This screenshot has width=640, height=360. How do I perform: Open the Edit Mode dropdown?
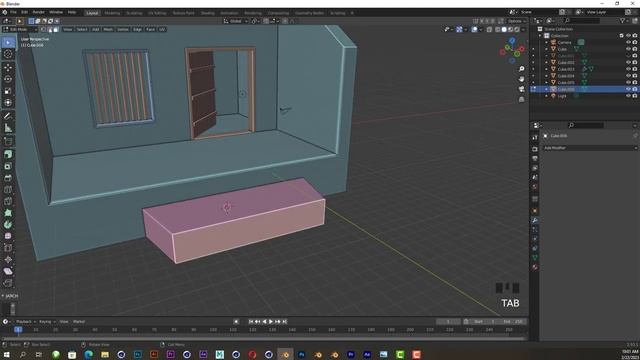20,29
